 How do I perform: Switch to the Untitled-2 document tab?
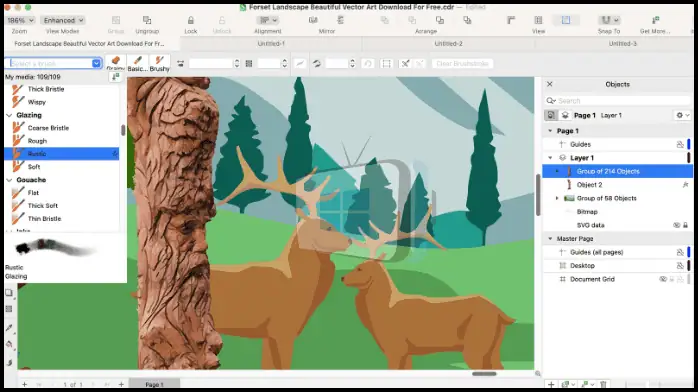pyautogui.click(x=448, y=44)
